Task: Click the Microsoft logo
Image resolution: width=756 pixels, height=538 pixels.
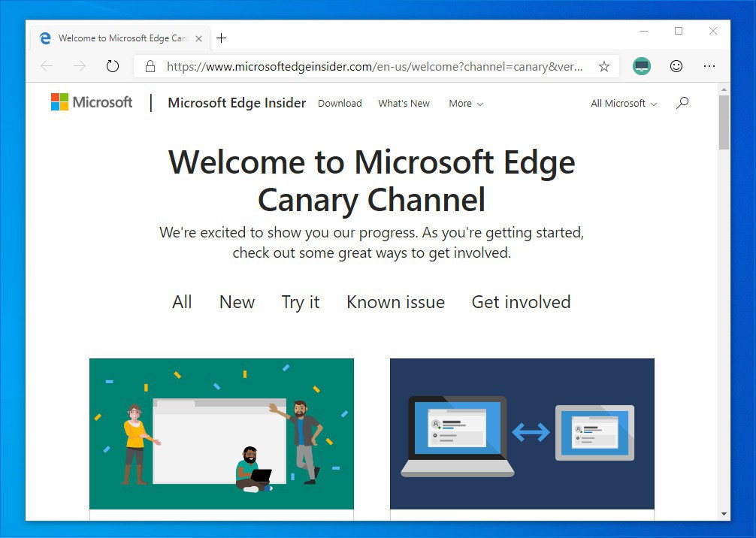Action: coord(91,102)
